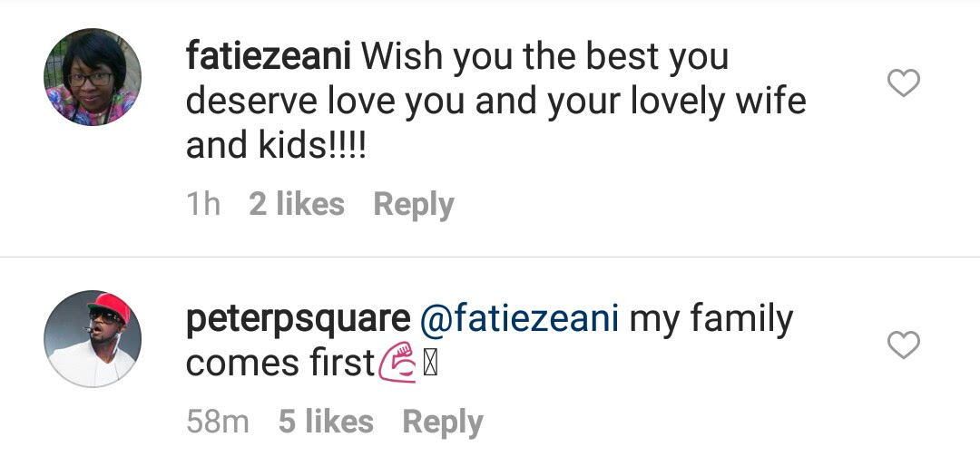Image resolution: width=980 pixels, height=476 pixels.
Task: Click "deserve love you and your lovely wife" line
Action: click(x=495, y=102)
